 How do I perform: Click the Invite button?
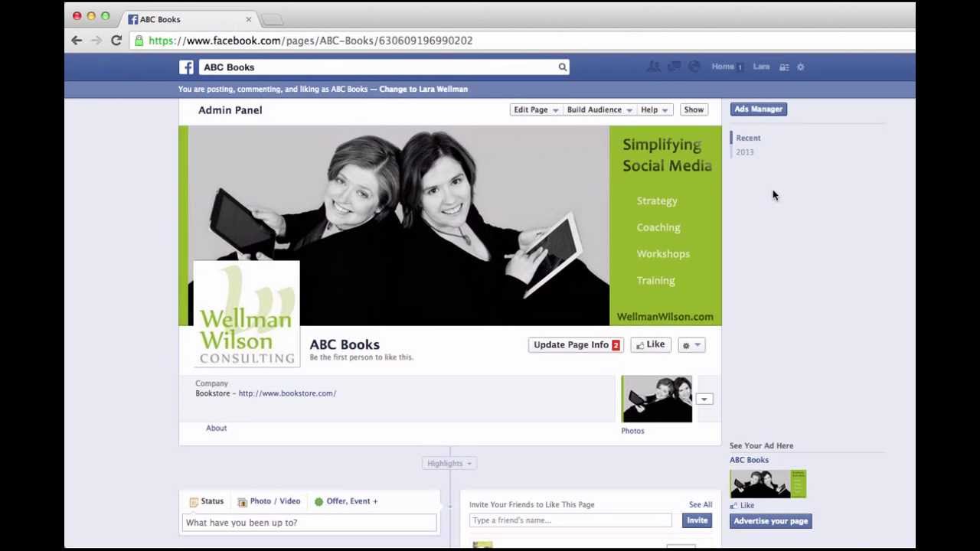pos(697,520)
